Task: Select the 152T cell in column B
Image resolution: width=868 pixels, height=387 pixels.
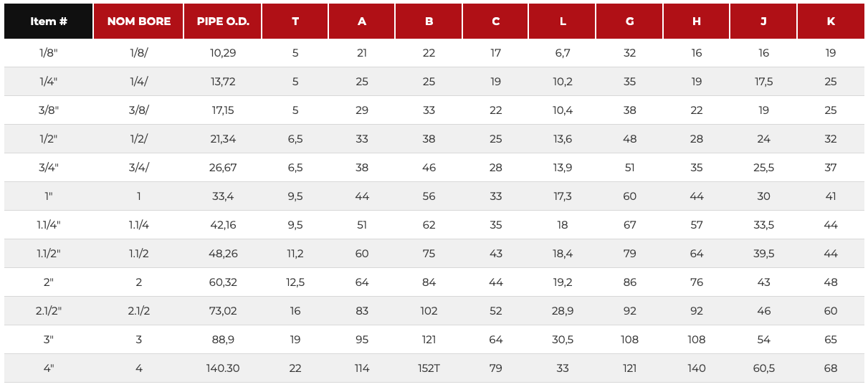Action: tap(429, 368)
